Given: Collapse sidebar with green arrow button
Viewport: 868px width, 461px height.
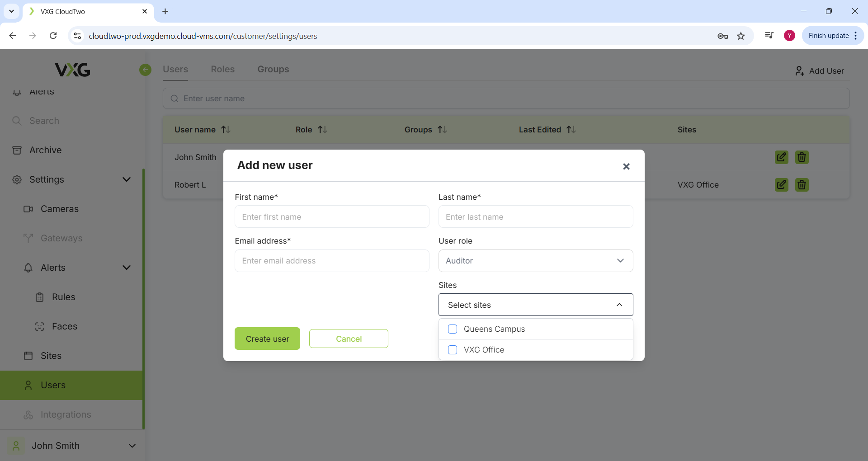Looking at the screenshot, I should pyautogui.click(x=145, y=70).
